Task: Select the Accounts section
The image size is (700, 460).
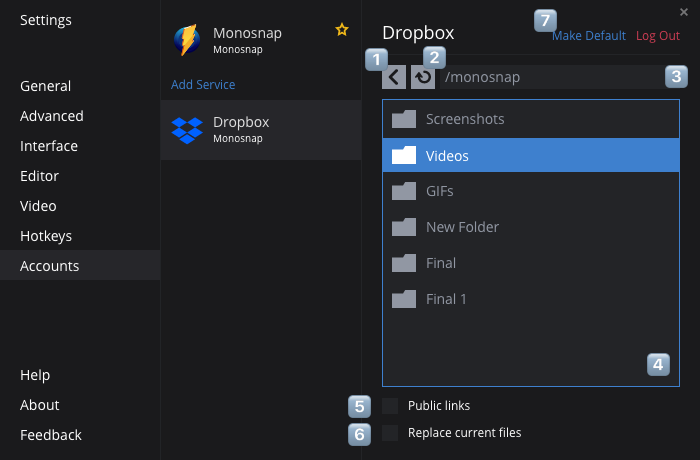Action: tap(80, 265)
